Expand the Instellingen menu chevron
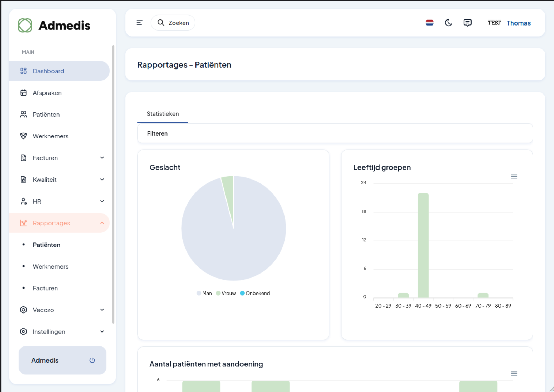The width and height of the screenshot is (554, 392). coord(102,331)
